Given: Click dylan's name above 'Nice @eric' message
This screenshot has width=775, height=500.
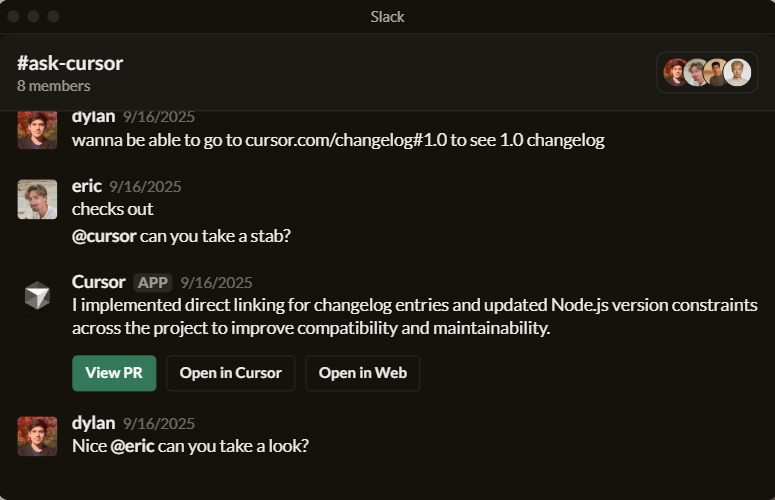Looking at the screenshot, I should (93, 423).
